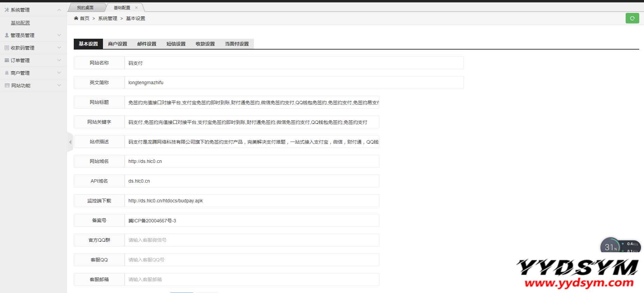This screenshot has width=644, height=293.
Task: Click the green refresh icon button
Action: tap(632, 18)
